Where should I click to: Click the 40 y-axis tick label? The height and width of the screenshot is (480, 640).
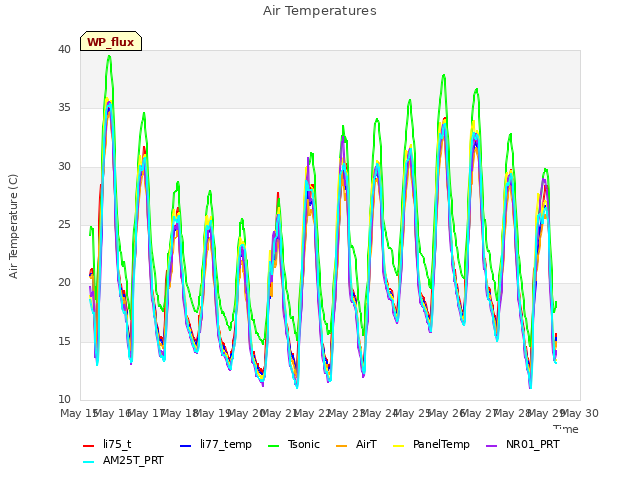(x=64, y=49)
